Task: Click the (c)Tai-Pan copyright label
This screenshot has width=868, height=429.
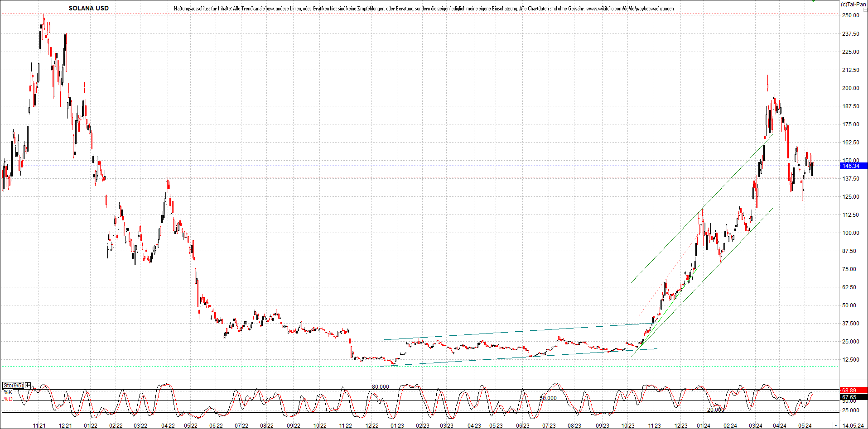Action: [x=853, y=4]
